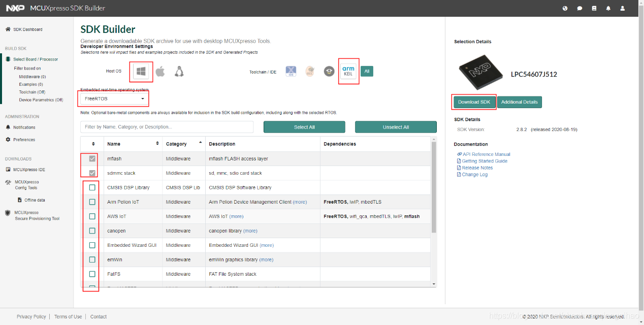Open Offline data in sidebar
This screenshot has height=325, width=644.
[31, 200]
